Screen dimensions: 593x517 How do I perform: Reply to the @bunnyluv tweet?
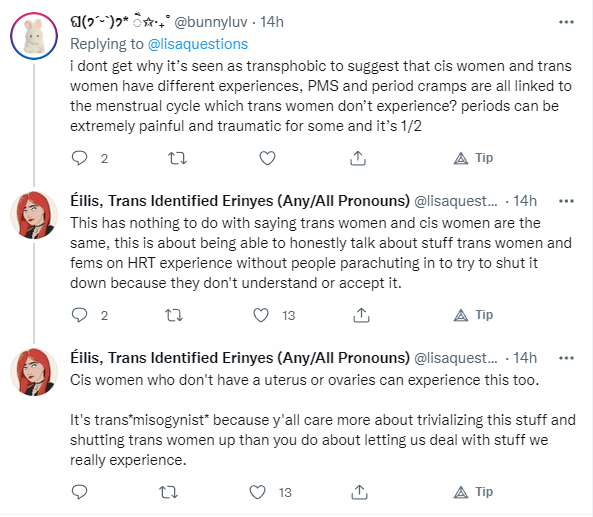click(x=79, y=158)
